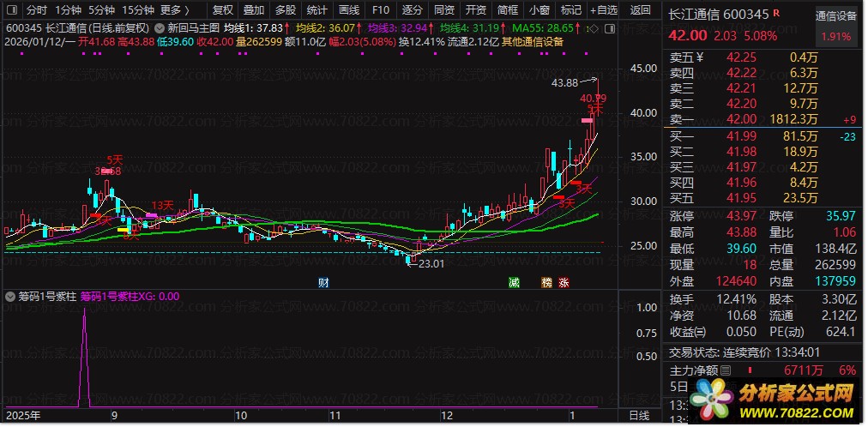868x427 pixels.
Task: Click the 2025年 time axis label
Action: coord(23,415)
